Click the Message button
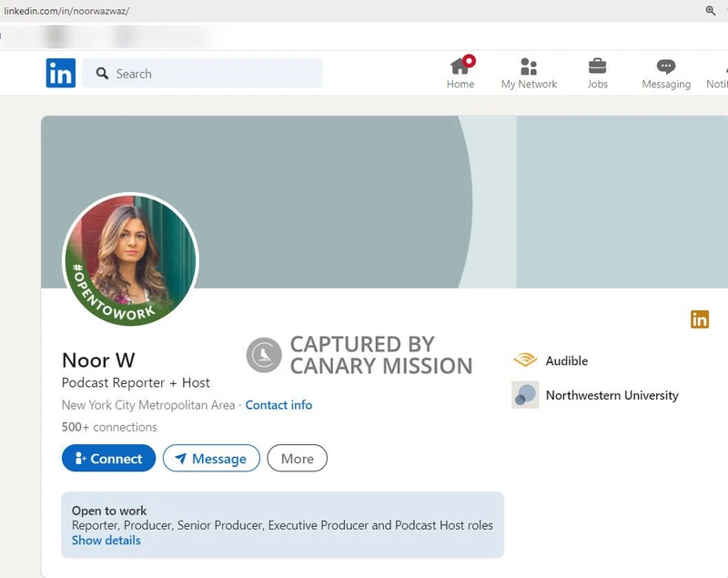The image size is (728, 578). coord(211,458)
